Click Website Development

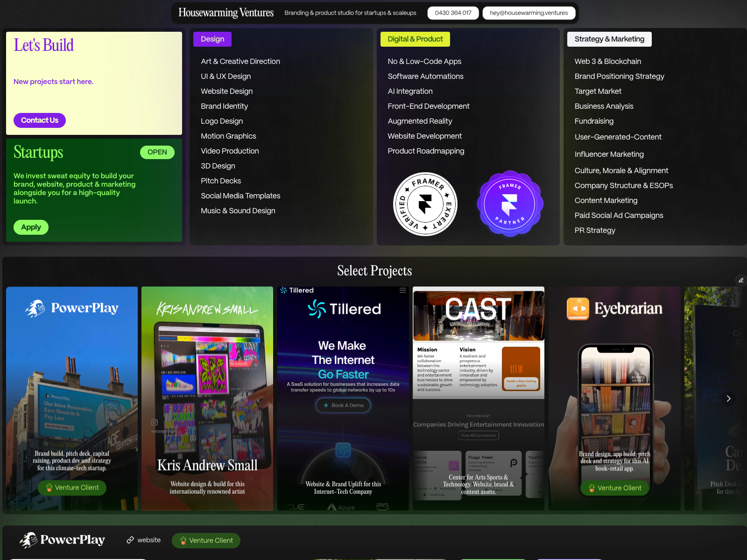point(424,136)
